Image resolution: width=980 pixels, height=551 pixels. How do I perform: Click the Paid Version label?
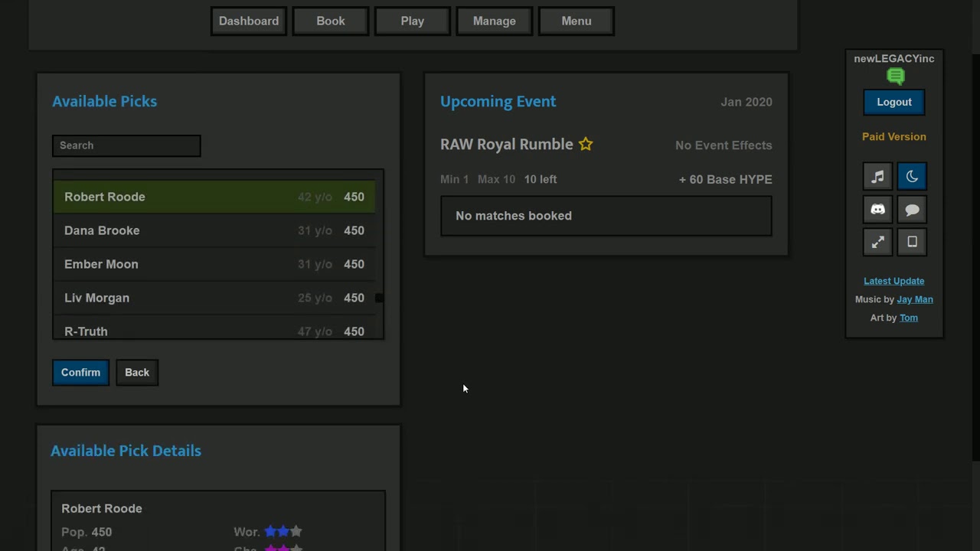click(x=894, y=137)
